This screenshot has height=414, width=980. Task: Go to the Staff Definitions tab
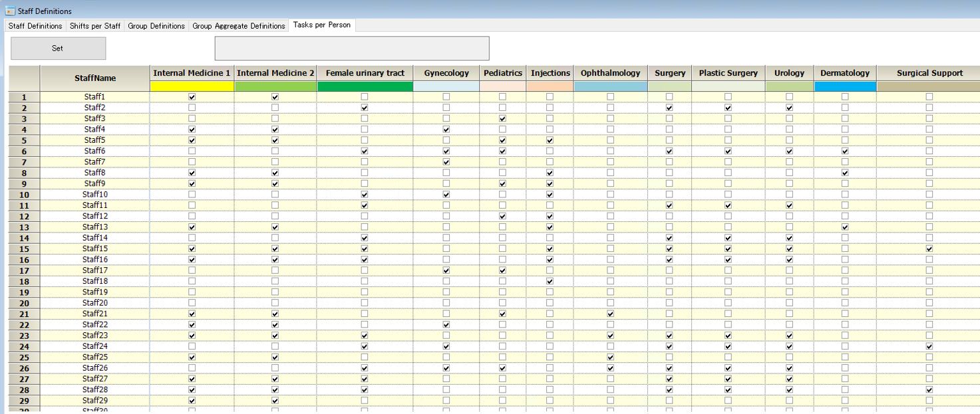click(35, 26)
